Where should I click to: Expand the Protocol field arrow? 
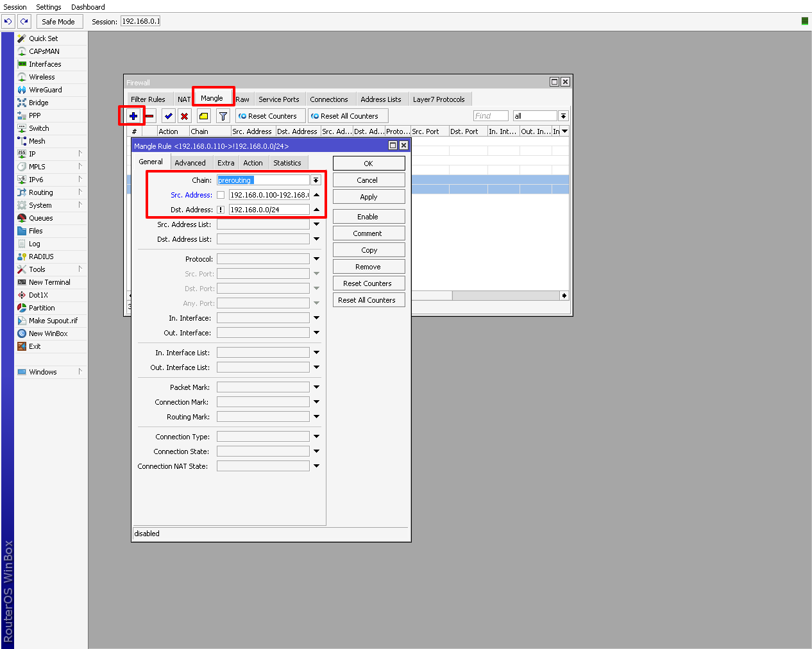pyautogui.click(x=316, y=259)
